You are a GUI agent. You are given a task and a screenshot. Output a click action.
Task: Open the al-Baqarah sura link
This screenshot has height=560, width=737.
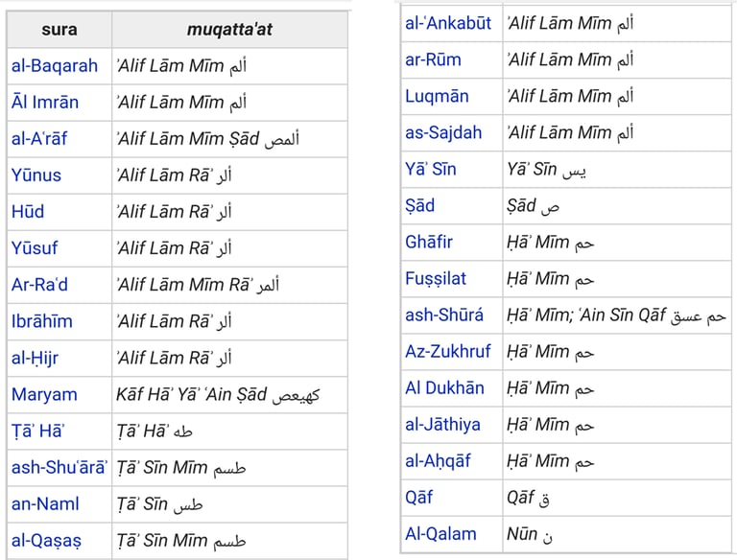(55, 66)
